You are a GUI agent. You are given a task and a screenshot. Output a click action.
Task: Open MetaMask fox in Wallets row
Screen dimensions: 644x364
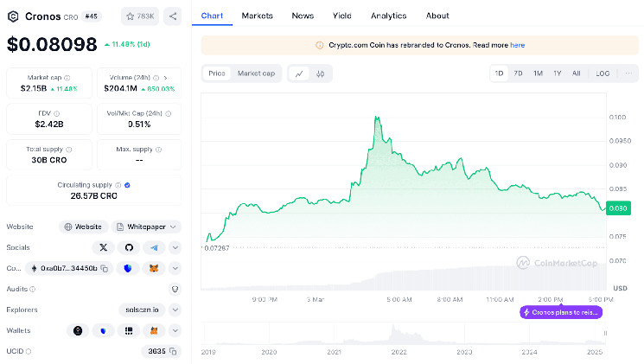pyautogui.click(x=154, y=331)
